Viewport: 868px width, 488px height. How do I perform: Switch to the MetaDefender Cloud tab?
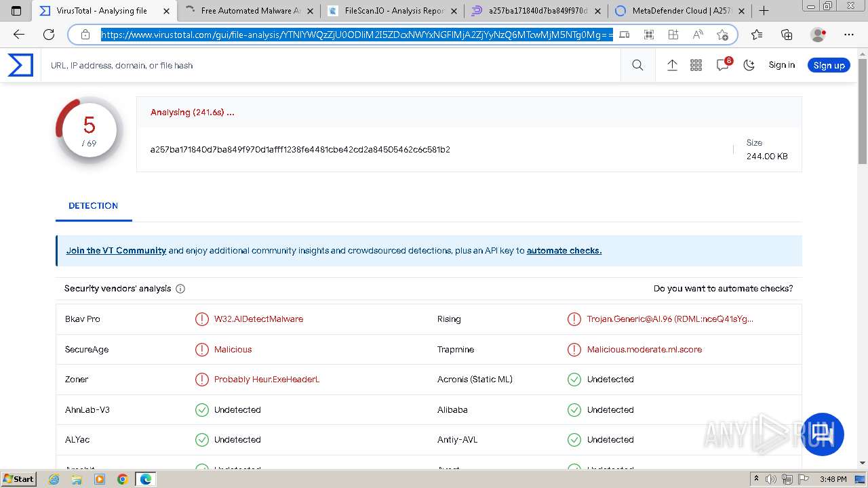[682, 11]
